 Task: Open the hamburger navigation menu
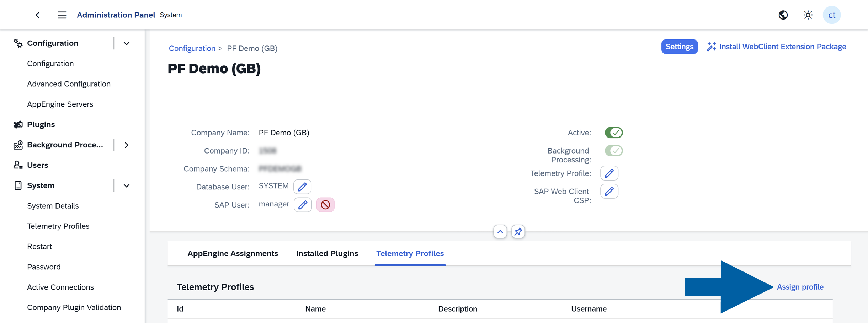pos(62,15)
